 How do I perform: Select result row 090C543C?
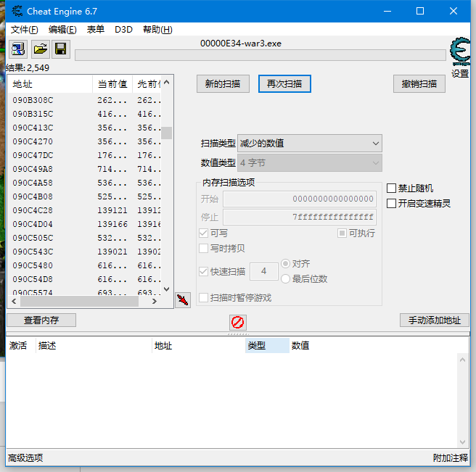(84, 252)
